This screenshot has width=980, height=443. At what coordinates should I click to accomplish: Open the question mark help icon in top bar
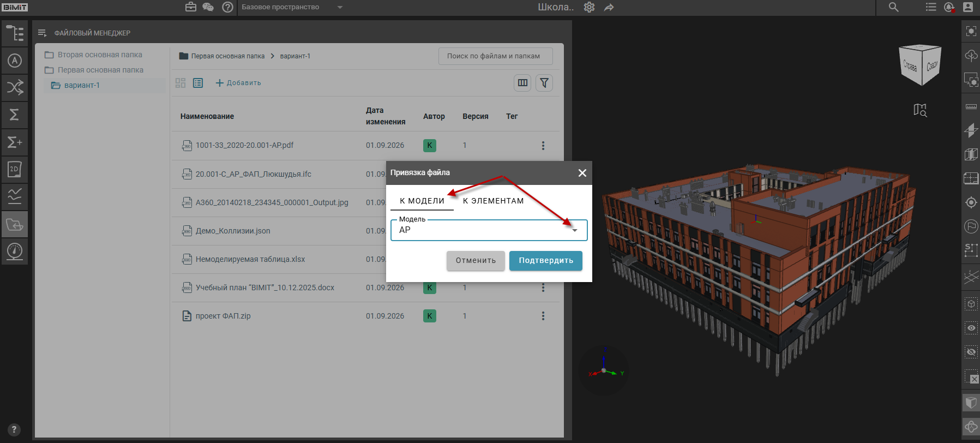coord(228,7)
